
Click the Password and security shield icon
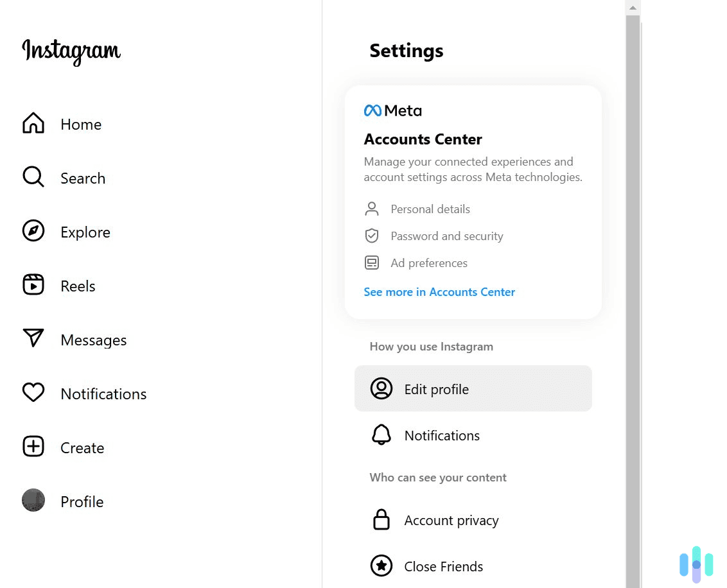point(372,236)
